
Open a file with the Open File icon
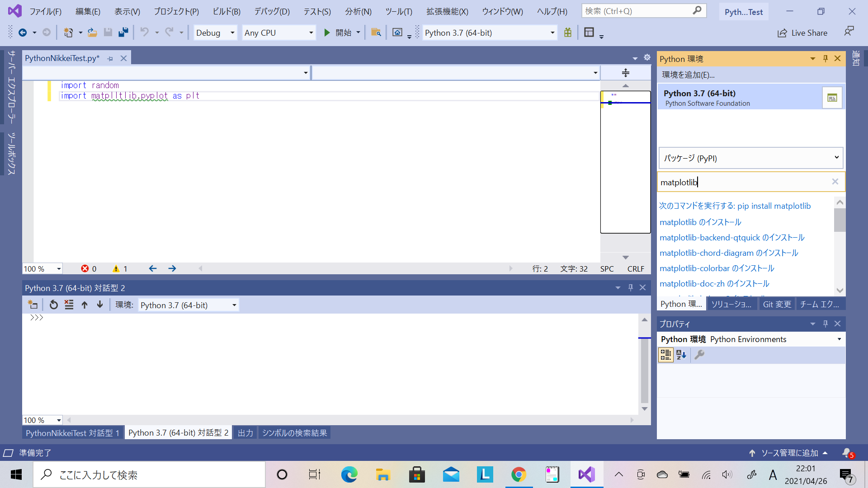[92, 32]
